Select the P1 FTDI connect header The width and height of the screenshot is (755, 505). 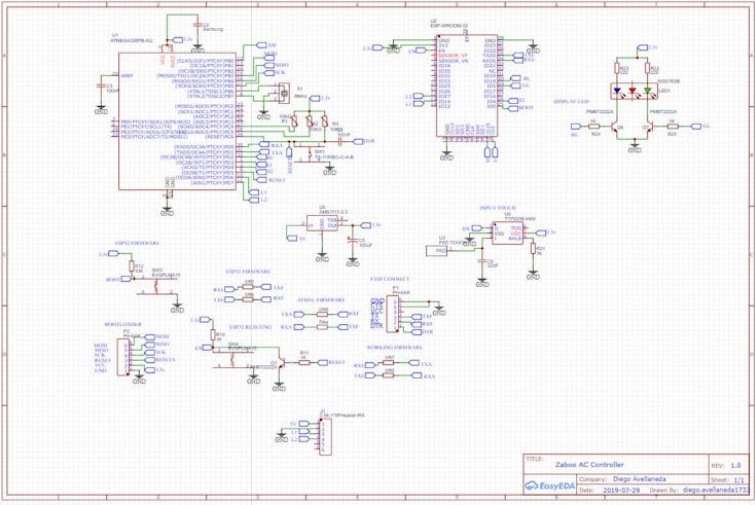click(394, 313)
